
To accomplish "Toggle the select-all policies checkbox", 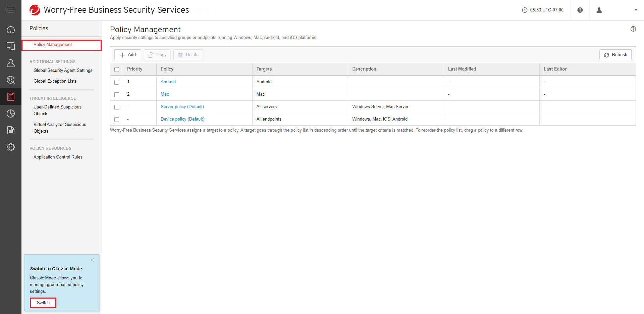I will point(117,70).
